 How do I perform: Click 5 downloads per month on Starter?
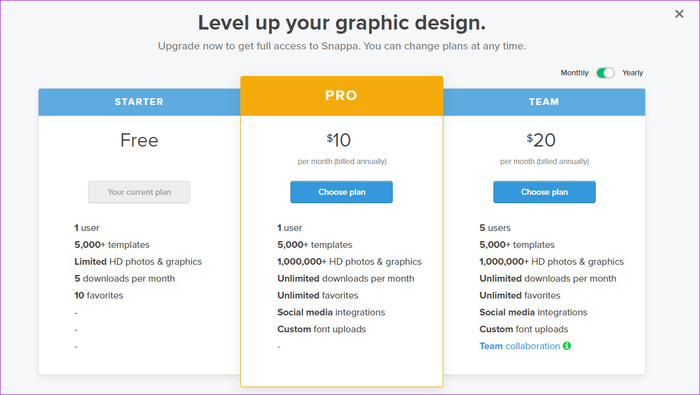(125, 279)
